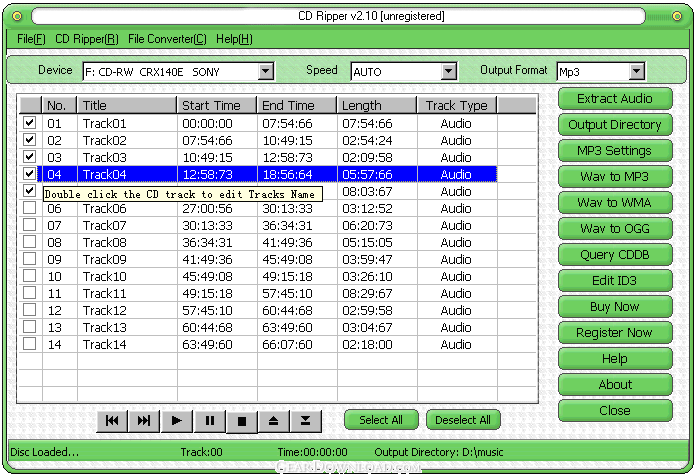This screenshot has width=697, height=475.
Task: Uncheck the checkbox for Track01
Action: coord(30,123)
